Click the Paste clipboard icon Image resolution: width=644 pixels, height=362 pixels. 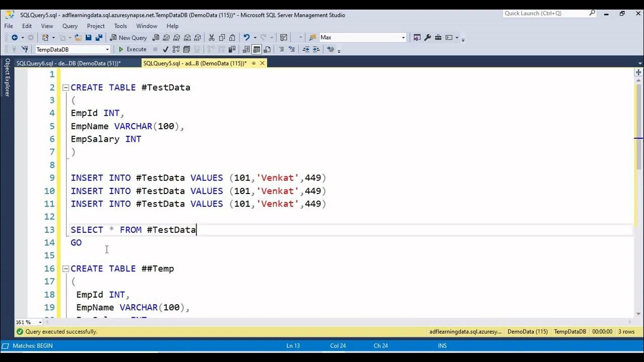pyautogui.click(x=232, y=37)
